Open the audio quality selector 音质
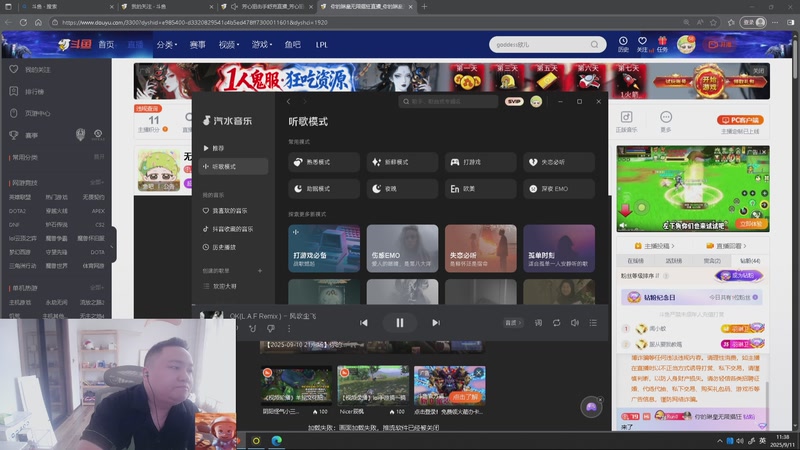The width and height of the screenshot is (800, 450). tap(512, 322)
